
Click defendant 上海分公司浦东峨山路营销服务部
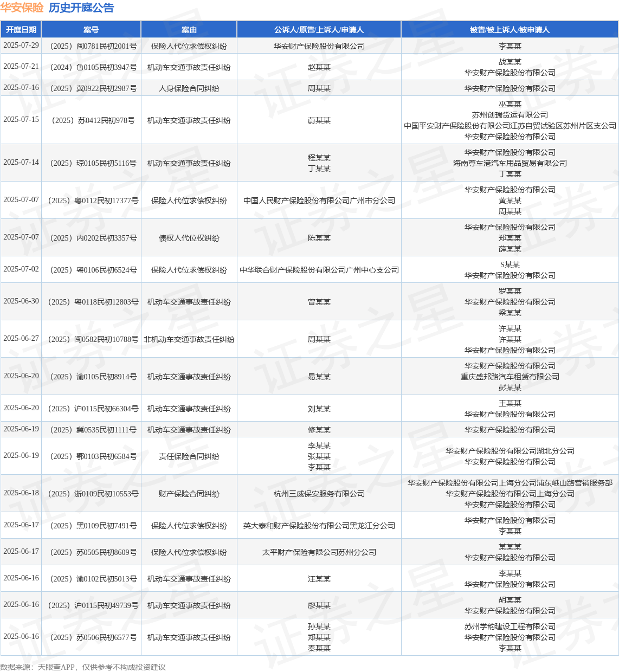[x=510, y=483]
